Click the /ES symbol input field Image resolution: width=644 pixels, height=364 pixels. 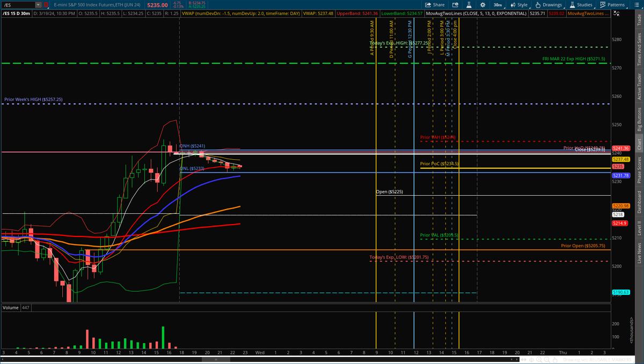[18, 5]
